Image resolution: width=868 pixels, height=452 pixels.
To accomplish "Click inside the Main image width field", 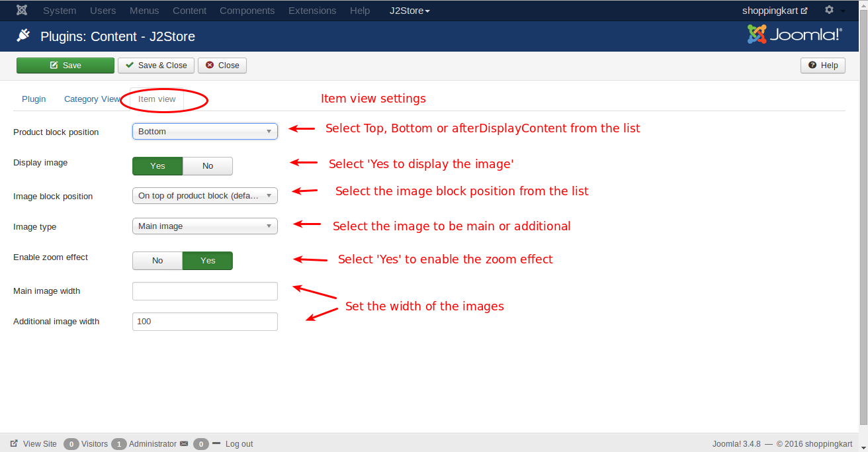I will pyautogui.click(x=204, y=291).
